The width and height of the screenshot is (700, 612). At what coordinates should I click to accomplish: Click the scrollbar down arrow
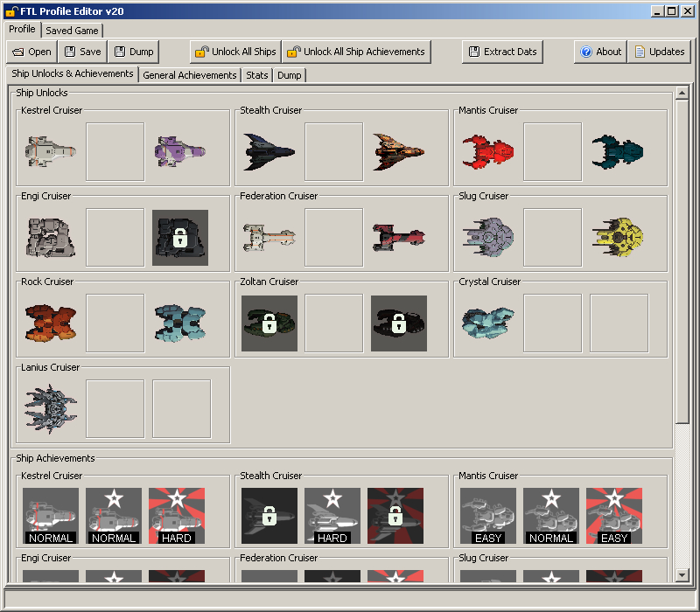tap(682, 575)
